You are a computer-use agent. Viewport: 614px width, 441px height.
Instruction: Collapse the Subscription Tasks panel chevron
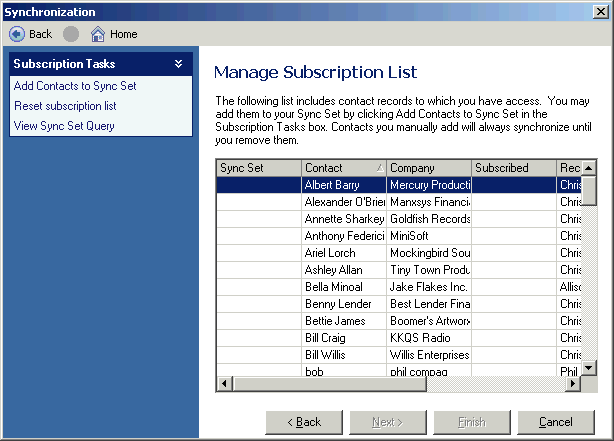pyautogui.click(x=179, y=64)
